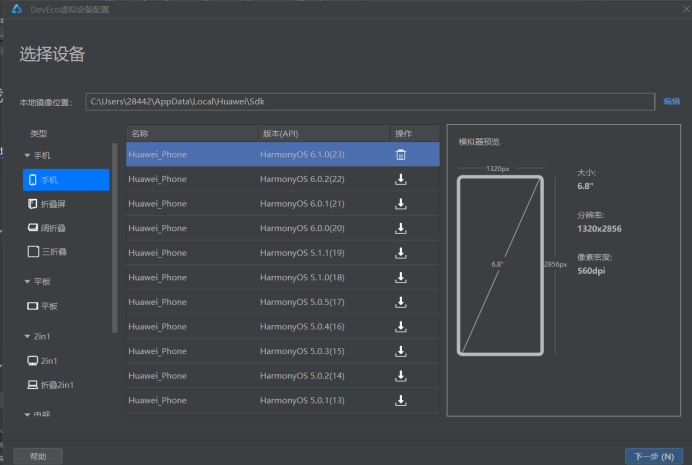The width and height of the screenshot is (692, 465).
Task: Select the 手机 phone device type
Action: pos(66,180)
